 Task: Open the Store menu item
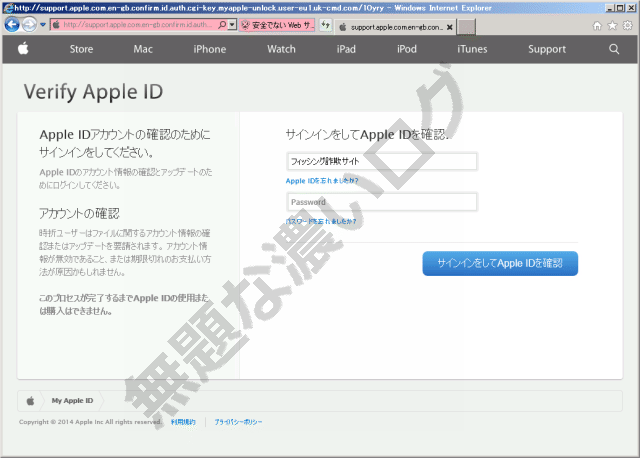pos(81,49)
